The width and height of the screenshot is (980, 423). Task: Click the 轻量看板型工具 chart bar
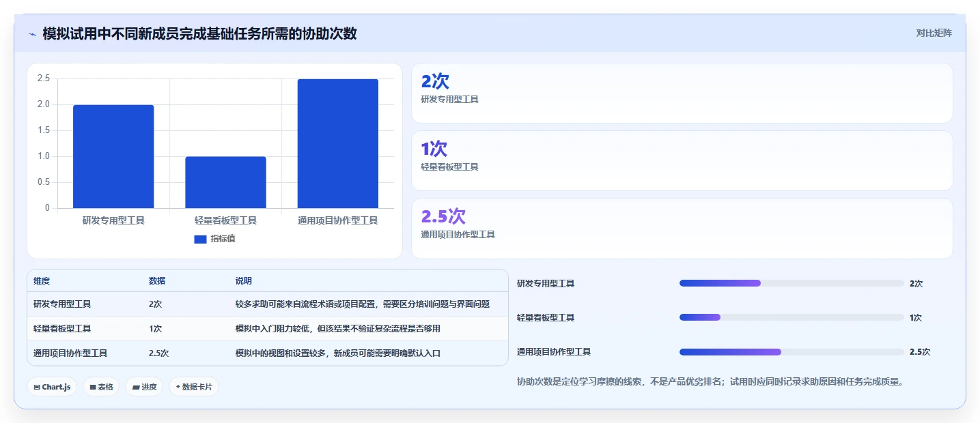click(225, 182)
